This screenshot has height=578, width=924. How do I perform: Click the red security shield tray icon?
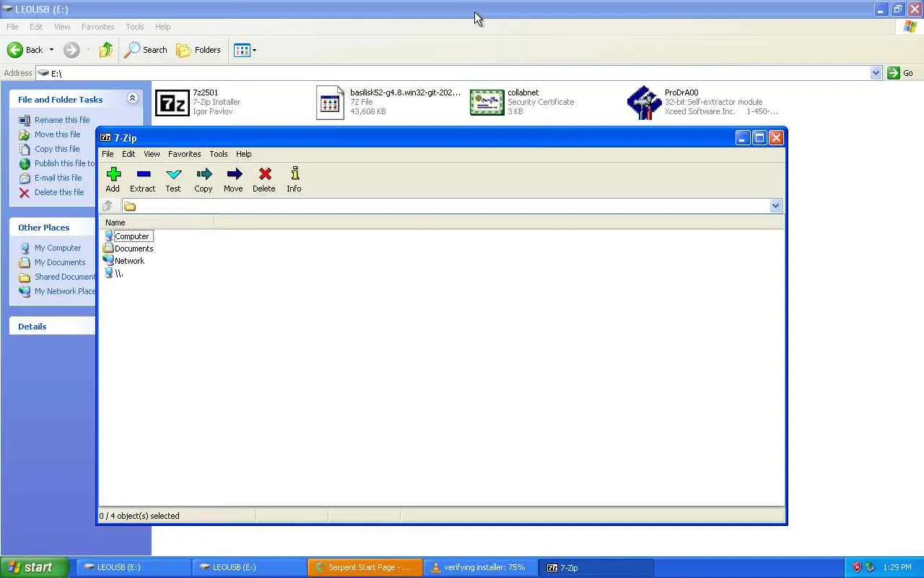[x=857, y=567]
